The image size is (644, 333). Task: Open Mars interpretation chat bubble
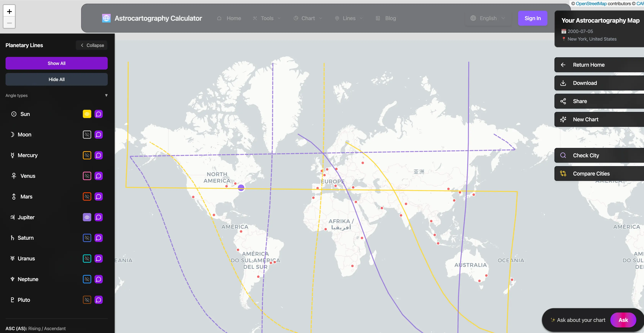tap(99, 197)
